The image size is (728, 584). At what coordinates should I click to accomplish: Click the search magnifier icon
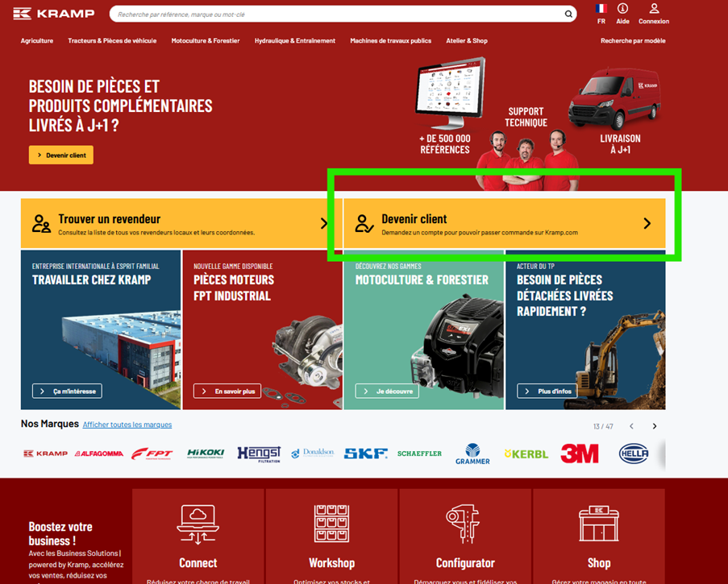pyautogui.click(x=568, y=14)
